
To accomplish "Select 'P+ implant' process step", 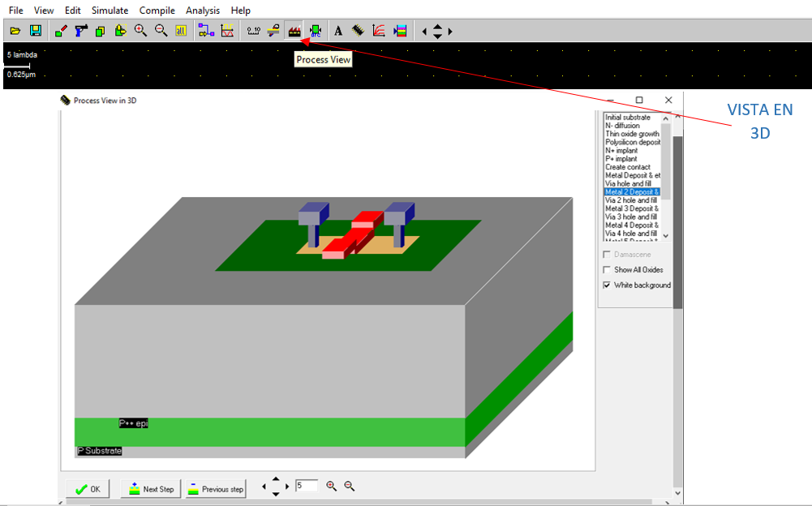I will click(632, 159).
